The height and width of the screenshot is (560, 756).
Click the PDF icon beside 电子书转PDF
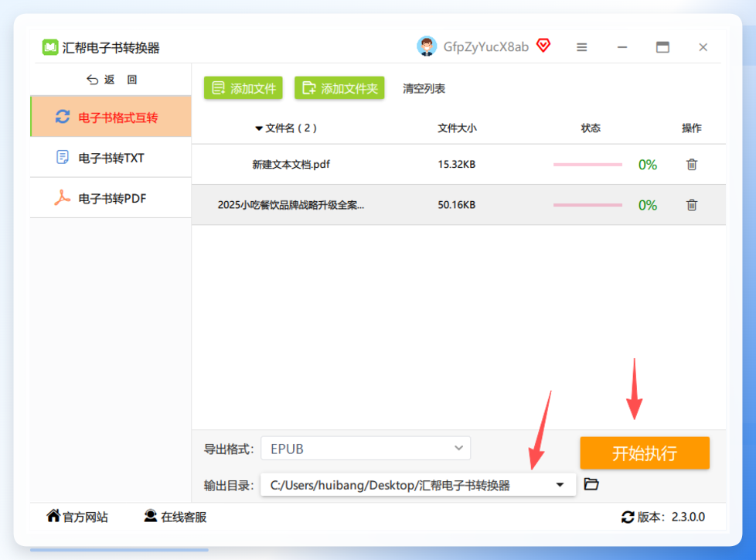(x=62, y=198)
